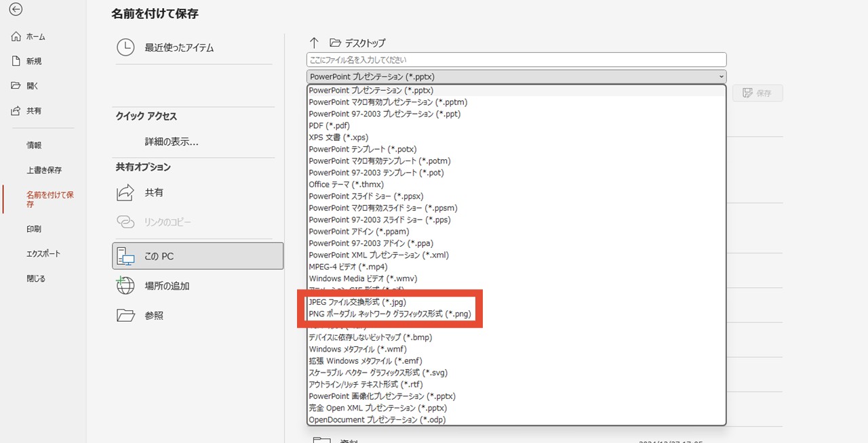Open the 開く page
This screenshot has width=868, height=443.
point(33,86)
